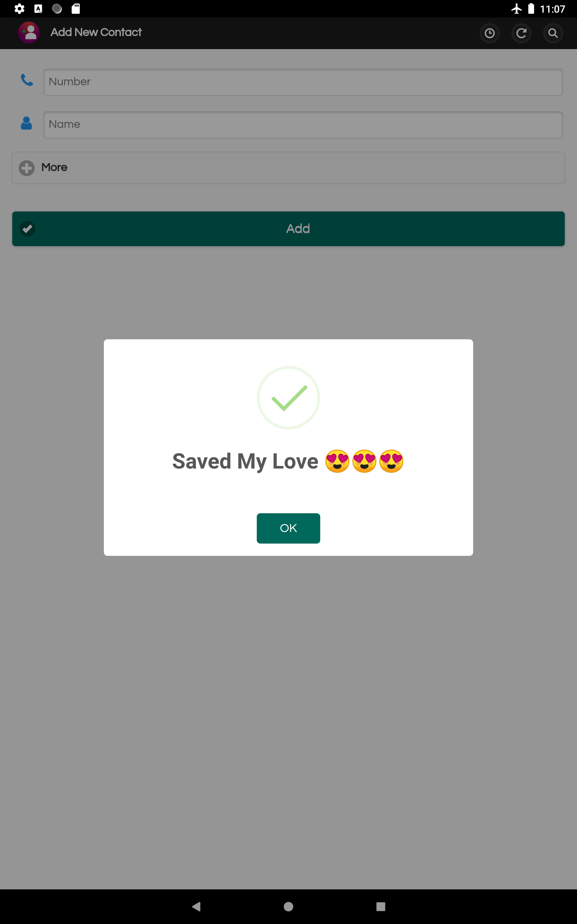Tap the Android home navigation button
The width and height of the screenshot is (577, 924).
point(288,906)
